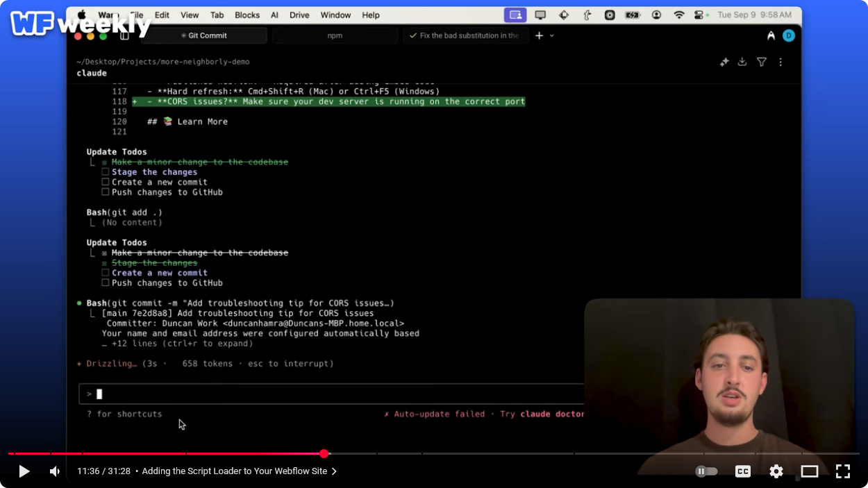Open the block three-dot overflow menu
The image size is (868, 488).
(781, 62)
